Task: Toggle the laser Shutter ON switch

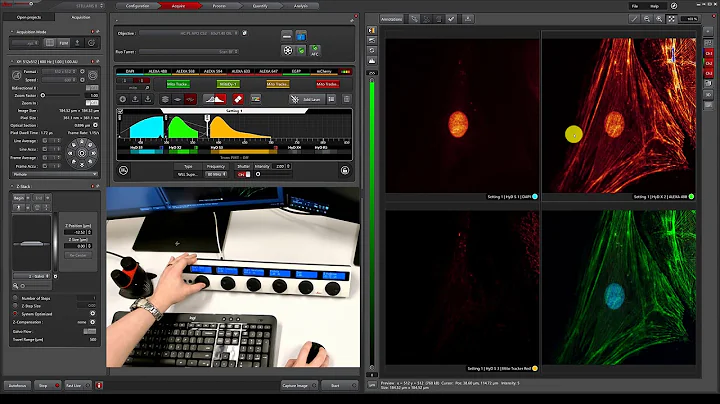Action: tap(244, 174)
